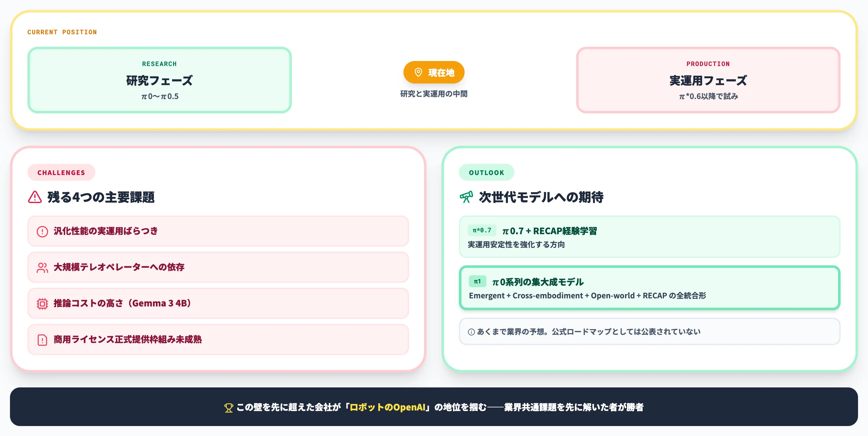
Task: Click the CPU chip icon on 推論コスト row
Action: pyautogui.click(x=42, y=304)
